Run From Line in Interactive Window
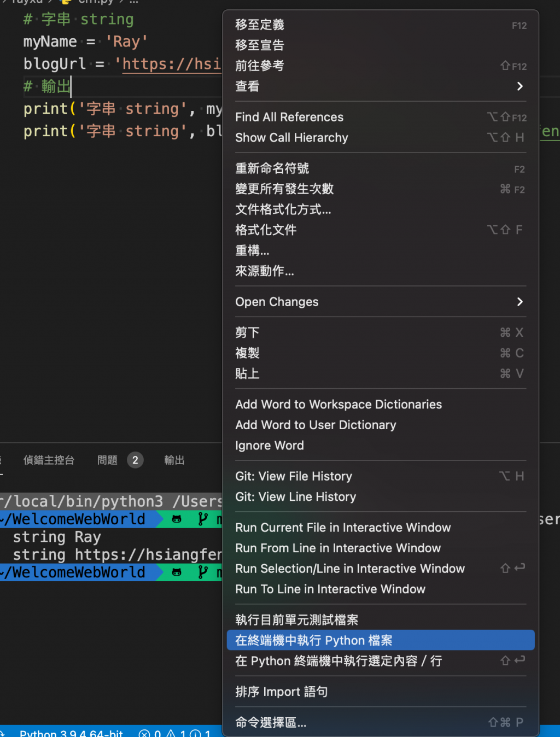Viewport: 560px width, 737px height. coord(381,548)
